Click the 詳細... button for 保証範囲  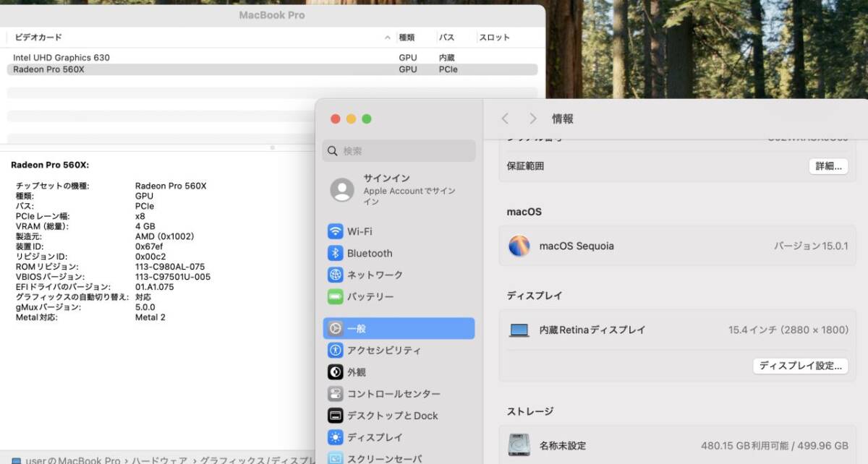pyautogui.click(x=828, y=166)
